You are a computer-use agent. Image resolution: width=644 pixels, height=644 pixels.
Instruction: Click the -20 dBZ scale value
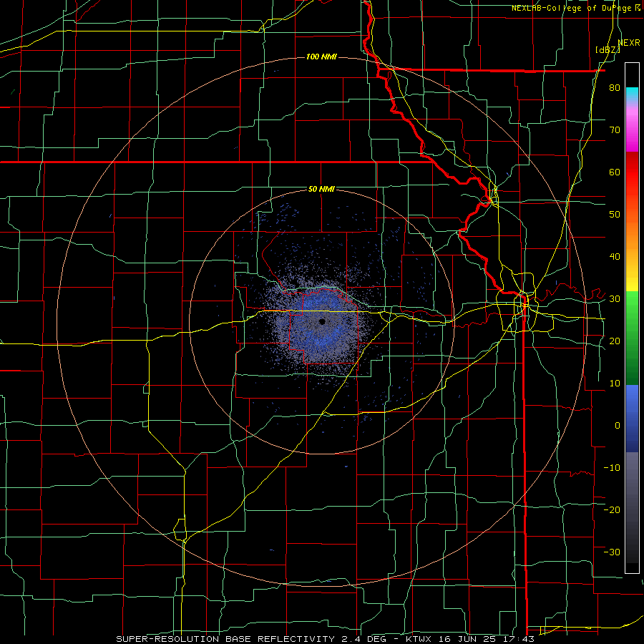pyautogui.click(x=612, y=509)
